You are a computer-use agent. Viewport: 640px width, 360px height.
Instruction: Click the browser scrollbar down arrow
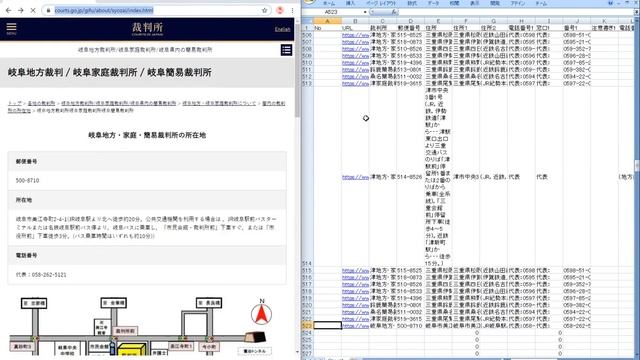pyautogui.click(x=297, y=352)
